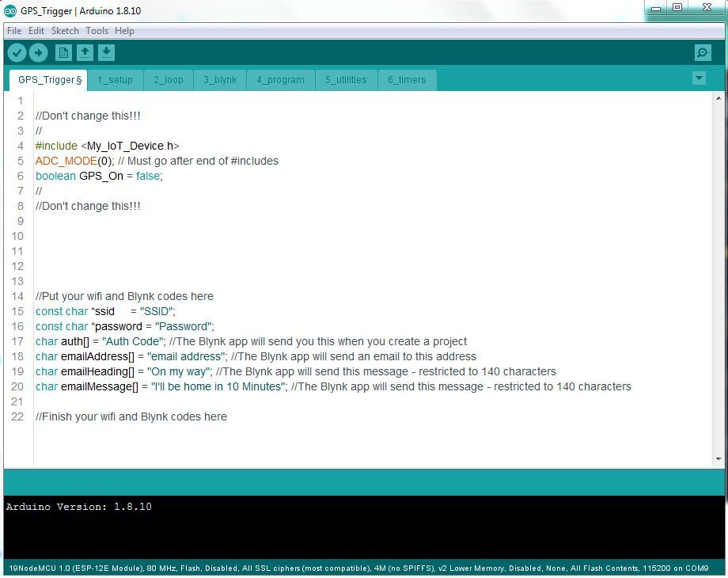Open the Sketch menu
Screen dimensions: 728x578
65,31
